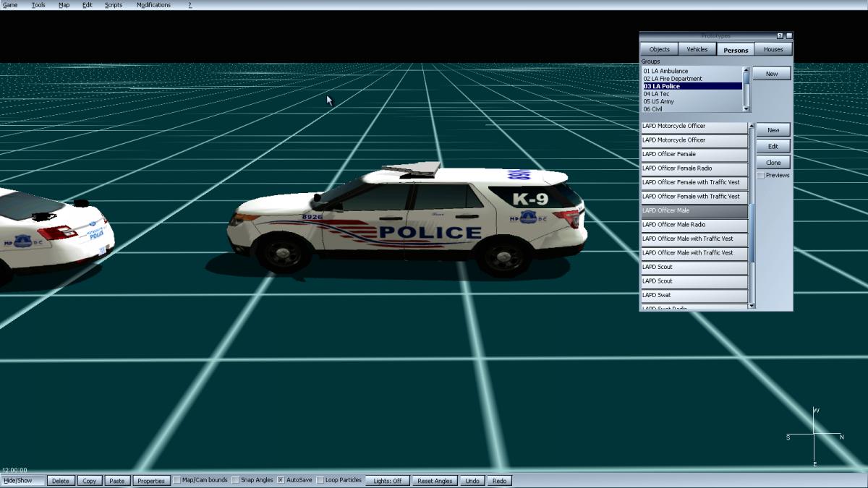The height and width of the screenshot is (488, 868).
Task: Open the Map menu
Action: click(x=64, y=5)
